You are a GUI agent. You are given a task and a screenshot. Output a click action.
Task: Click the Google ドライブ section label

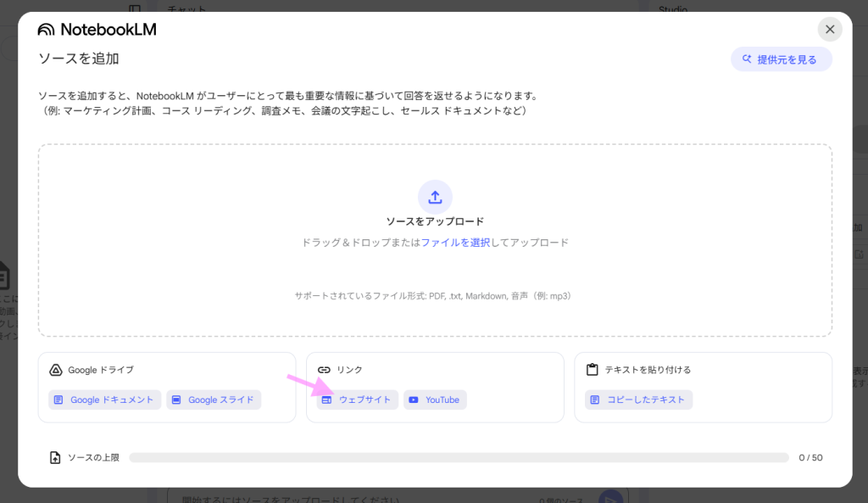(101, 370)
